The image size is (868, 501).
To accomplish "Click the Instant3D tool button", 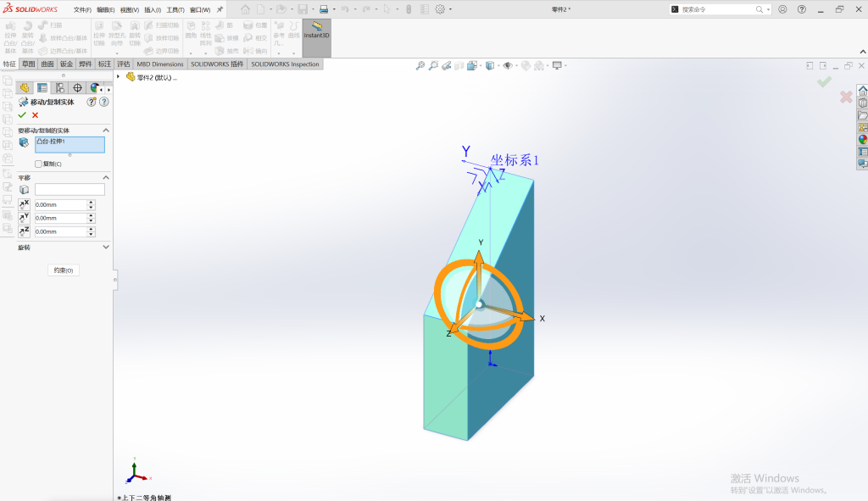I will [317, 37].
